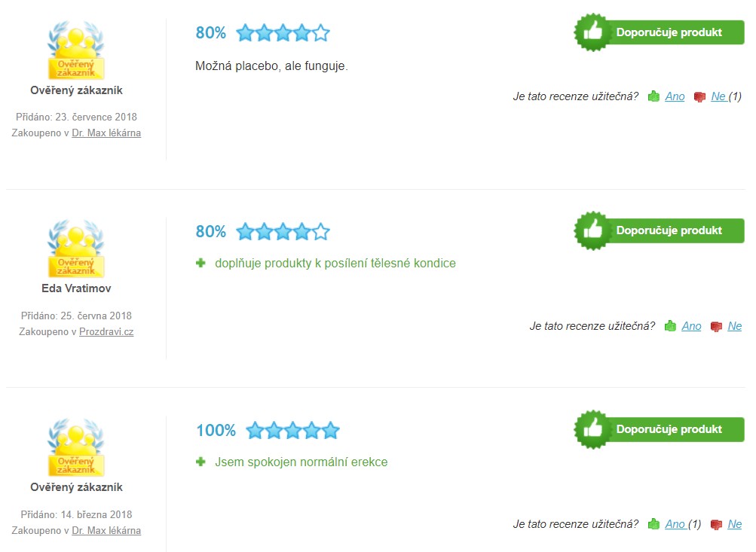756x552 pixels.
Task: Click thumbs-down icon for Eda Vratimov review
Action: 717,327
